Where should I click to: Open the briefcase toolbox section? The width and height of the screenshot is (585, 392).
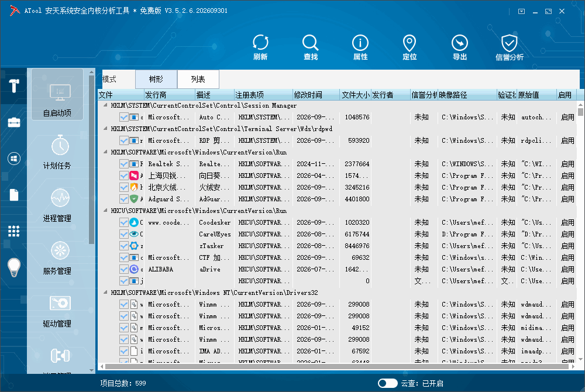point(14,122)
